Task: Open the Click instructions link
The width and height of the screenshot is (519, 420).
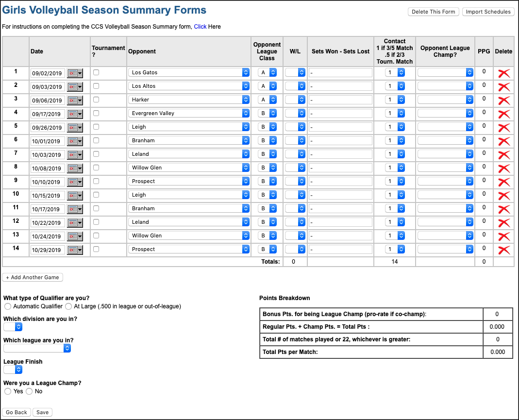Action: point(200,27)
